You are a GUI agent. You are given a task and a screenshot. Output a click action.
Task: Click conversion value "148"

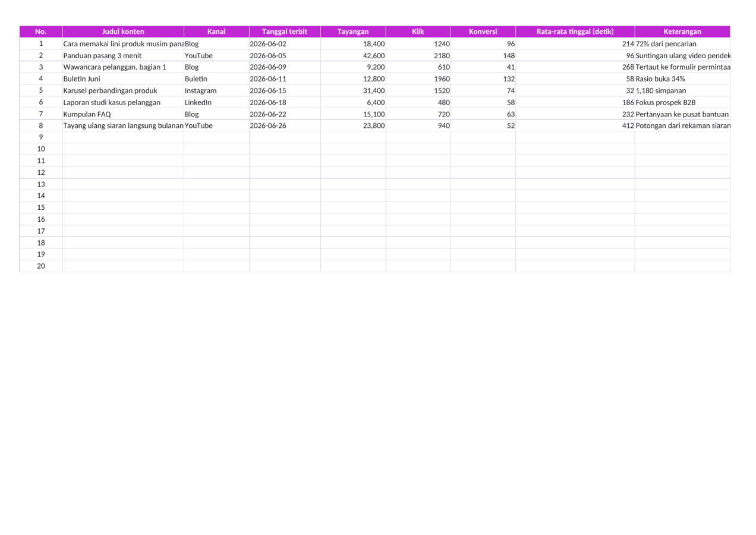[483, 55]
